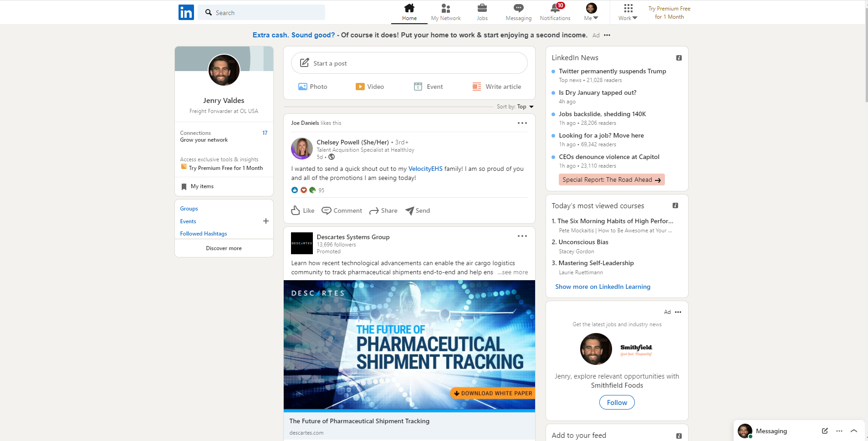Click Jenry Valdes profile photo in sidebar
This screenshot has height=441, width=868.
click(x=224, y=70)
